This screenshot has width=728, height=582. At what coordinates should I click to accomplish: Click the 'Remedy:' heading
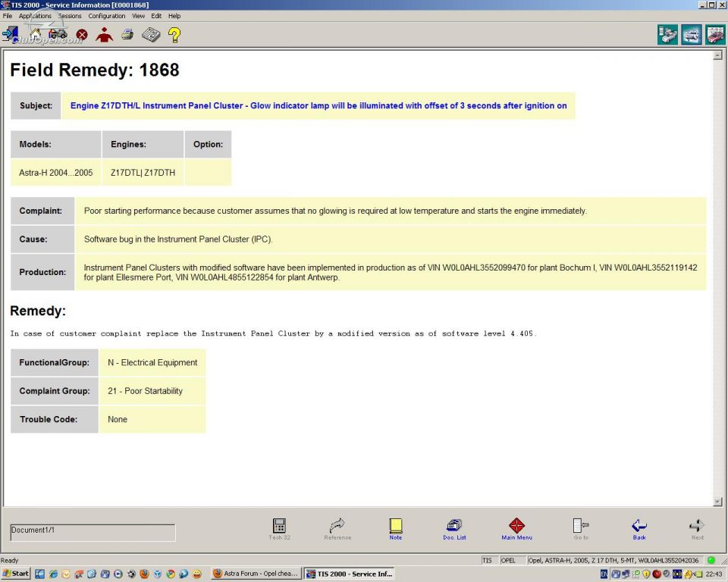click(x=38, y=311)
